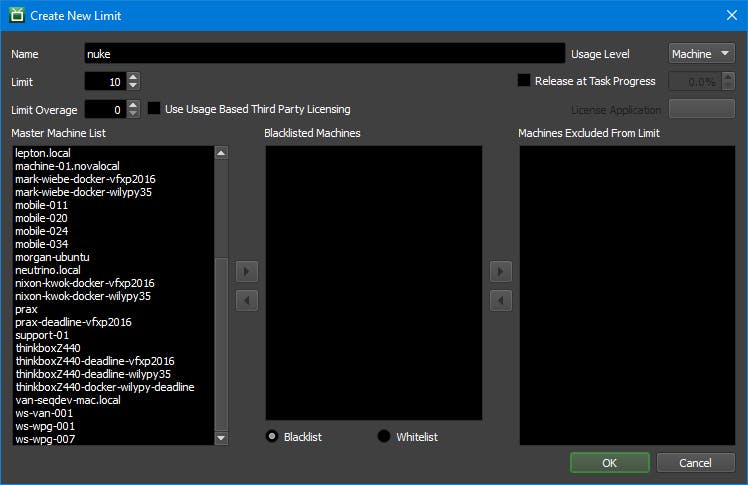Screen dimensions: 748x485
Task: Remove machine from Machines Excluded From Limit with left arrow
Action: pyautogui.click(x=500, y=300)
